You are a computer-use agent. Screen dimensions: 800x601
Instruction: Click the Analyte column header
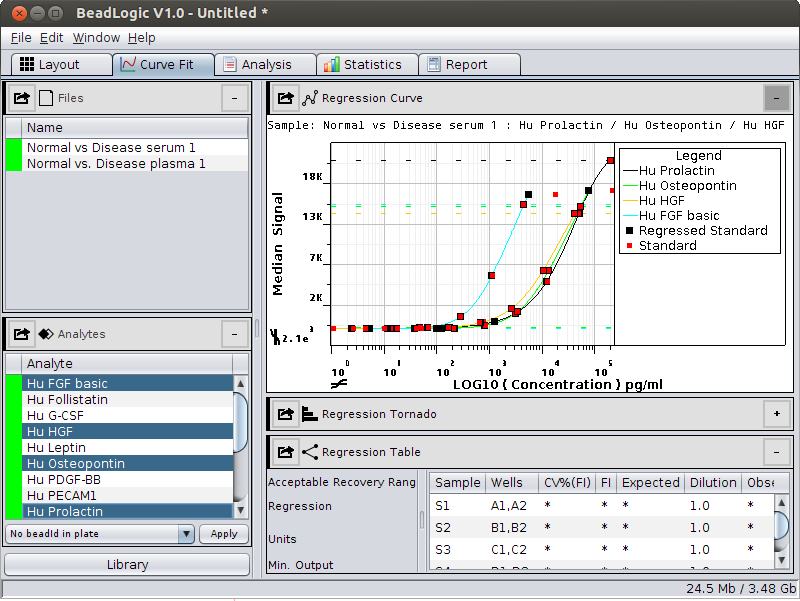click(127, 364)
